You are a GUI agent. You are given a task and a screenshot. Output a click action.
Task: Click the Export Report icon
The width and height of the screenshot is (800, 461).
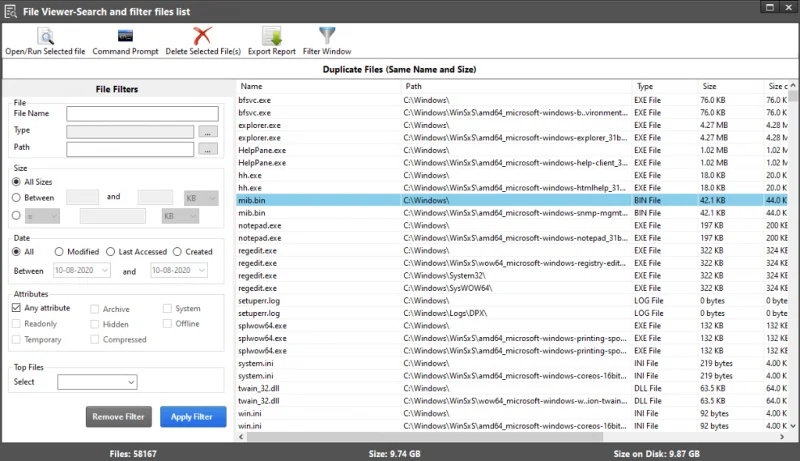pos(271,37)
